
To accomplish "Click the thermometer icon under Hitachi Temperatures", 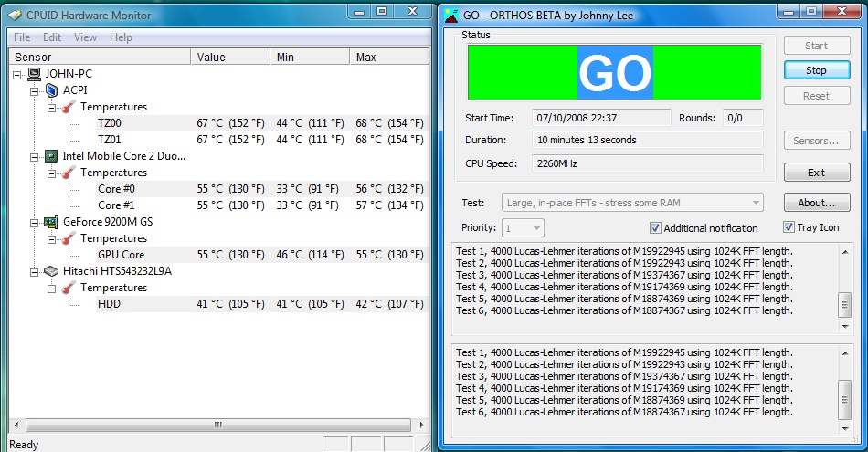I will 69,288.
